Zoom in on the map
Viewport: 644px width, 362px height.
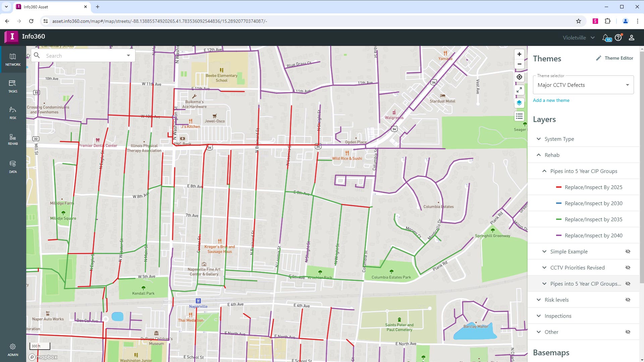click(519, 54)
